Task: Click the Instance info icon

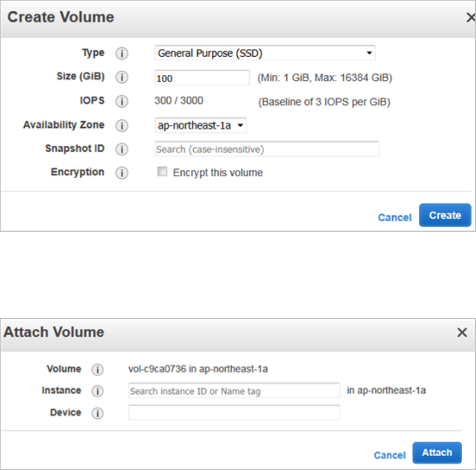Action: tap(97, 391)
